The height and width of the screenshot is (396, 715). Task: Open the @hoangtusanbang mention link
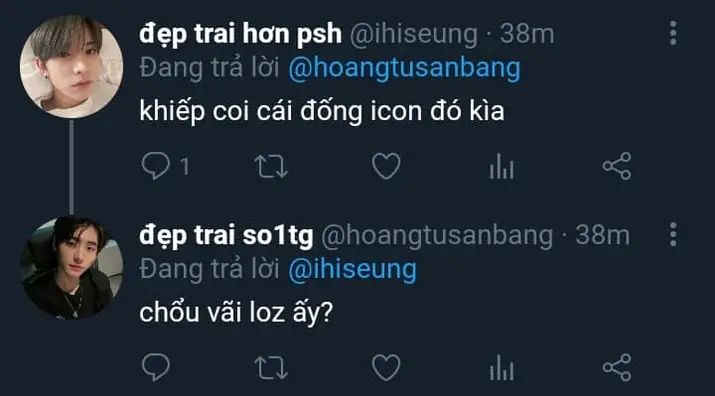point(404,69)
